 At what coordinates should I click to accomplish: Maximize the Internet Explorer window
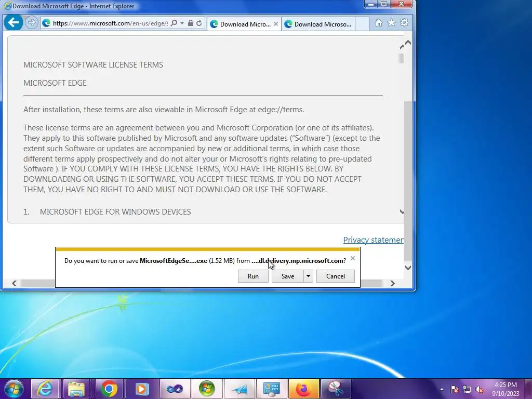384,4
